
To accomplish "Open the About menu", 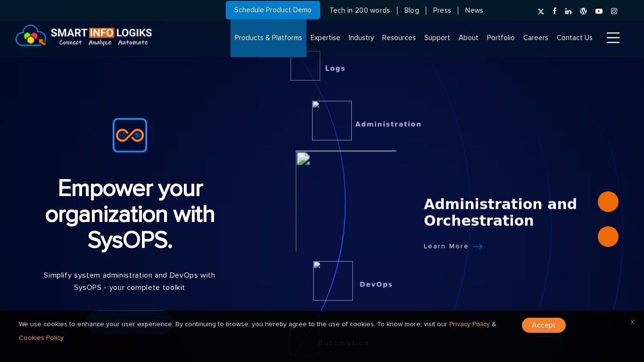I will (x=469, y=38).
